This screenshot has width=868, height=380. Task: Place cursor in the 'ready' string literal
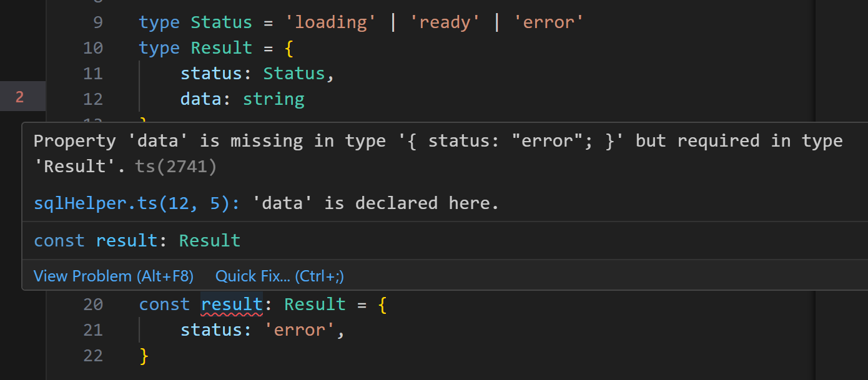445,22
